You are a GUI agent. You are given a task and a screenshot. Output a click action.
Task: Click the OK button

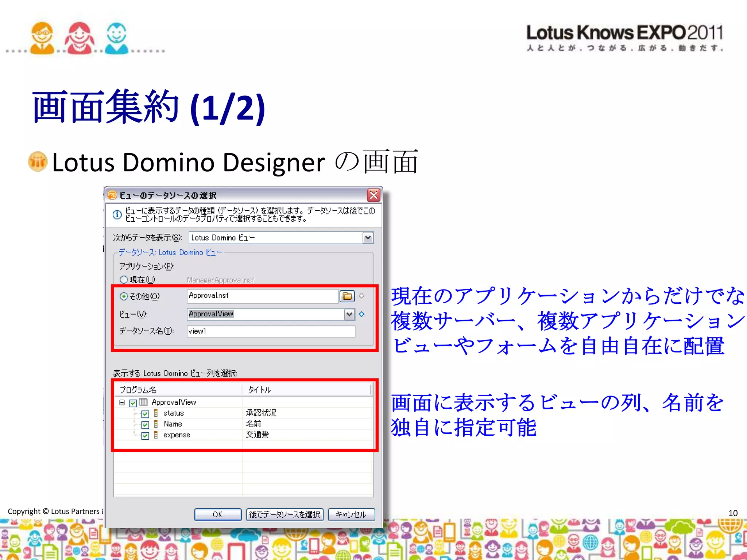218,514
